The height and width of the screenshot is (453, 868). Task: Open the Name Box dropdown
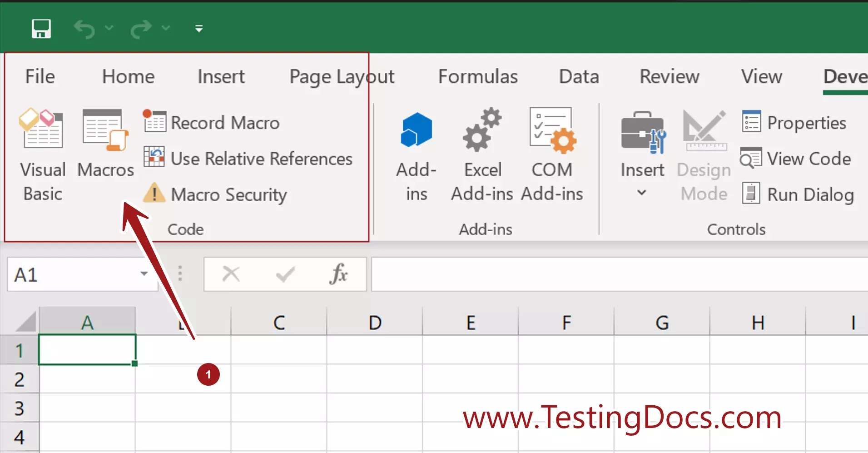144,274
